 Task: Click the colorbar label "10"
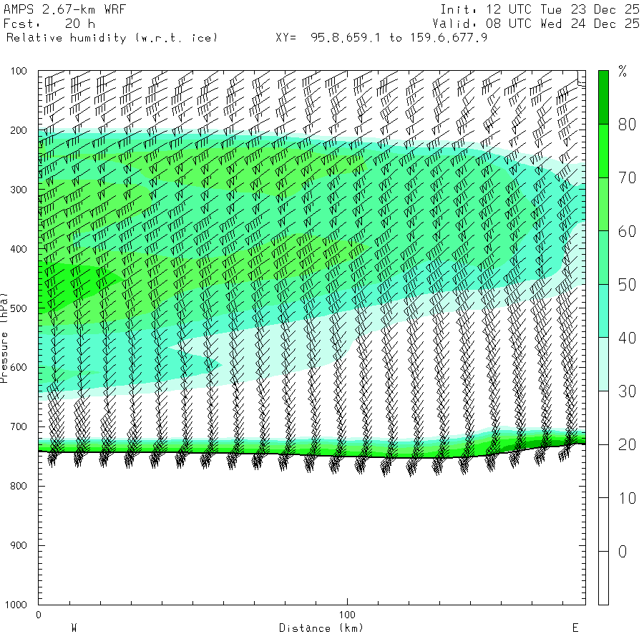tap(627, 498)
